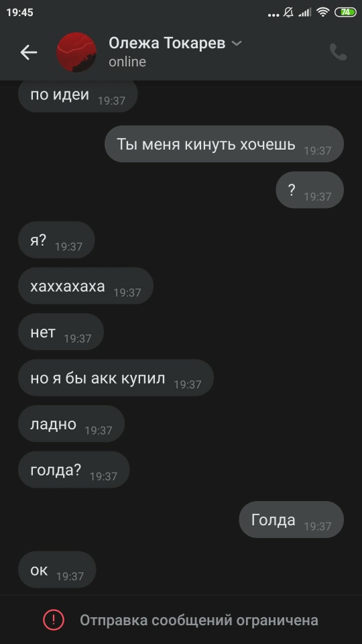Tap the red warning exclamation icon
This screenshot has width=362, height=644.
click(54, 620)
